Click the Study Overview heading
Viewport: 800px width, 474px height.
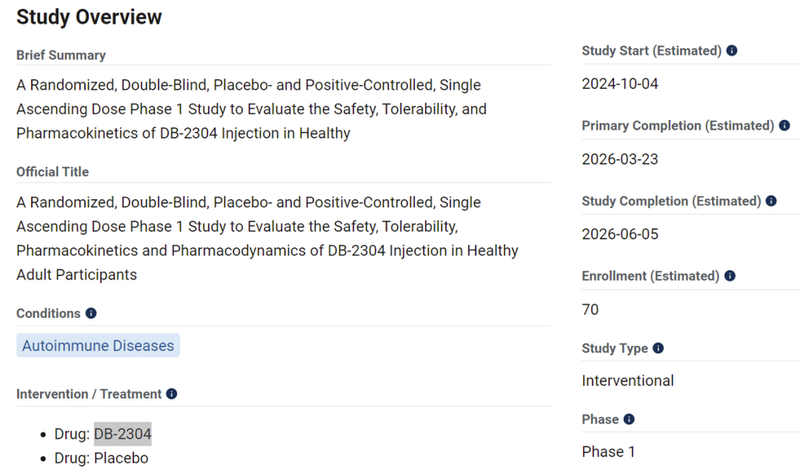[x=89, y=17]
